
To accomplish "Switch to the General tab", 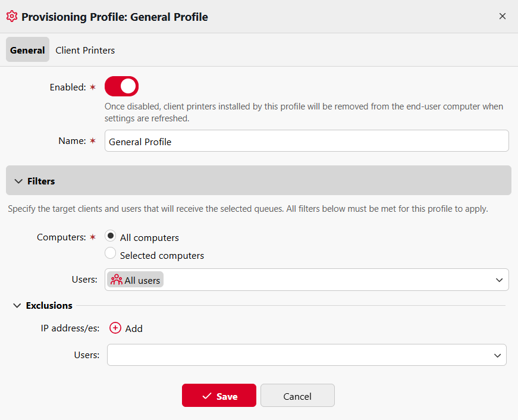I will (x=27, y=50).
